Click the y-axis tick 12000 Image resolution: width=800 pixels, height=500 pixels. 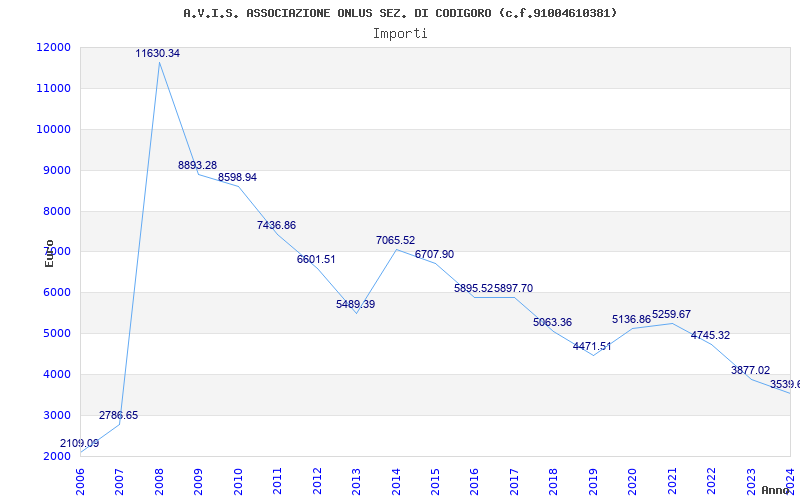point(53,47)
